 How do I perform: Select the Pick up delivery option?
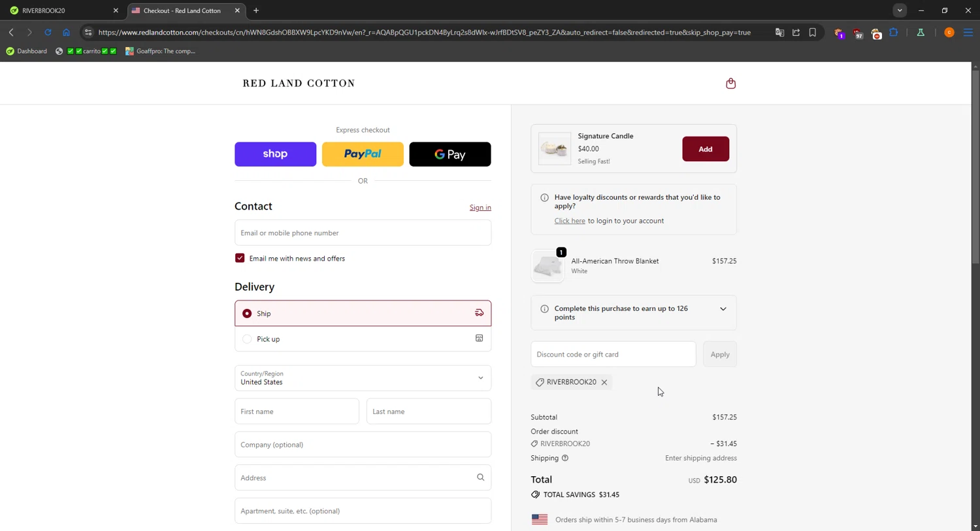point(363,339)
